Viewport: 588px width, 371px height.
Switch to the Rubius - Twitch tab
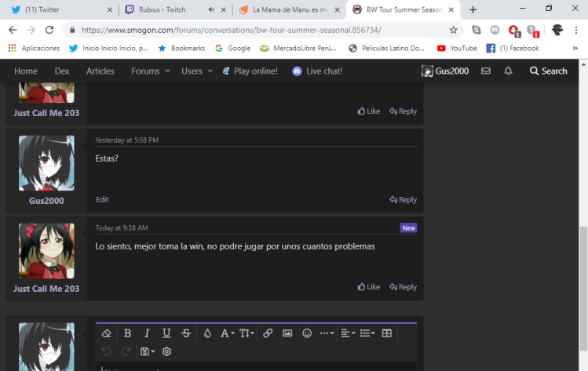tap(162, 9)
